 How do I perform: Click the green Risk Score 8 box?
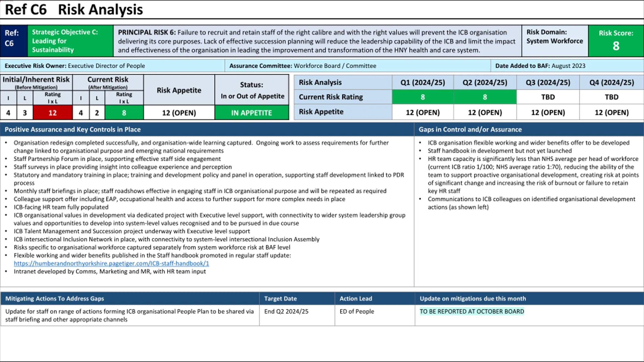point(616,41)
